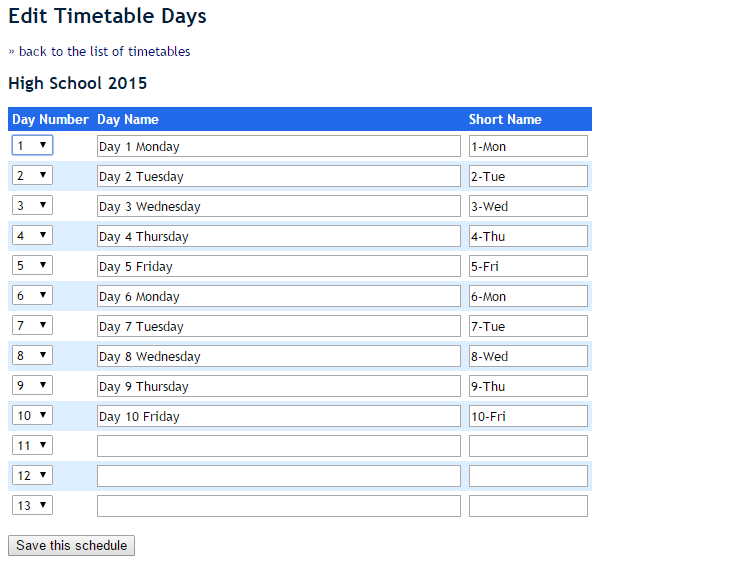Click the empty Short Name field for row 12
The image size is (740, 568).
tap(528, 476)
